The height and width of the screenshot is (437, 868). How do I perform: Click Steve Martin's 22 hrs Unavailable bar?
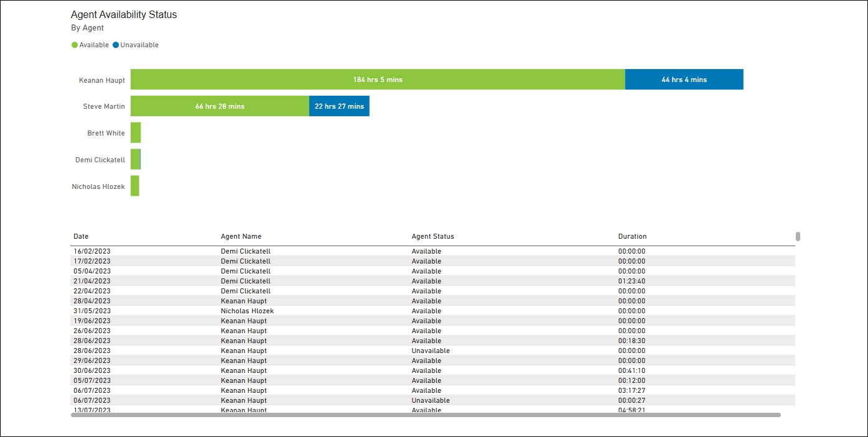339,106
